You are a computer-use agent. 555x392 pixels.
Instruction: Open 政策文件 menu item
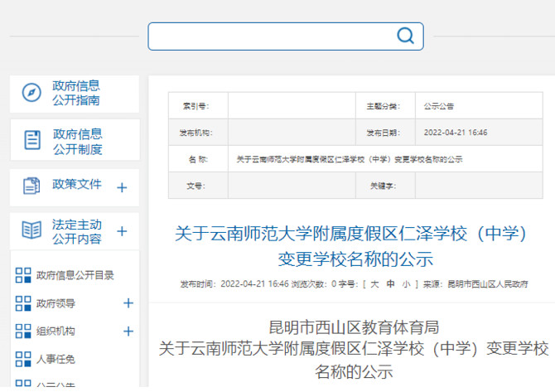[77, 184]
